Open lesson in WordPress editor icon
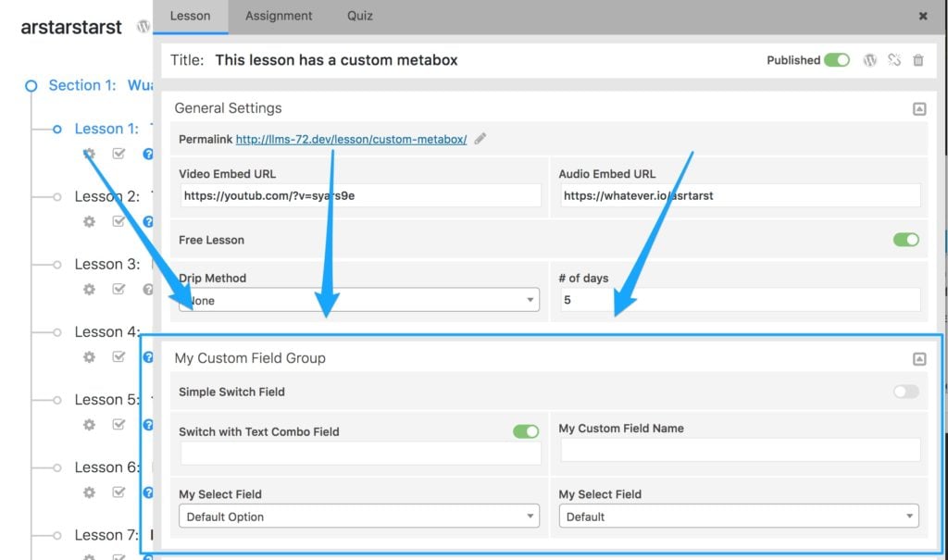The width and height of the screenshot is (948, 560). [x=869, y=60]
